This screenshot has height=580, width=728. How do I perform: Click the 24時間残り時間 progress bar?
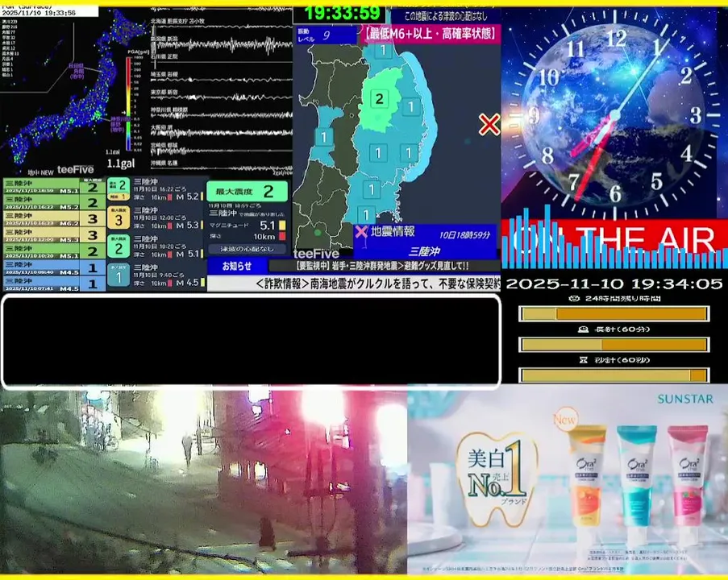614,314
